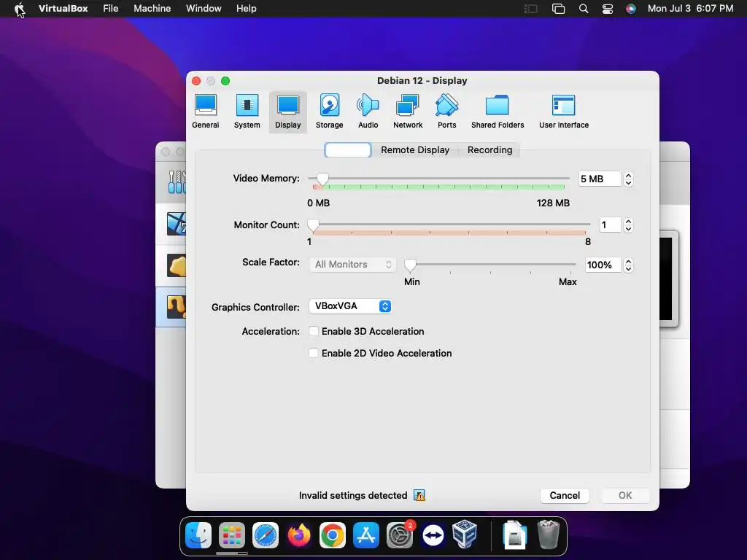Open Finder from the dock
Screen dimensions: 747x560
[x=198, y=534]
